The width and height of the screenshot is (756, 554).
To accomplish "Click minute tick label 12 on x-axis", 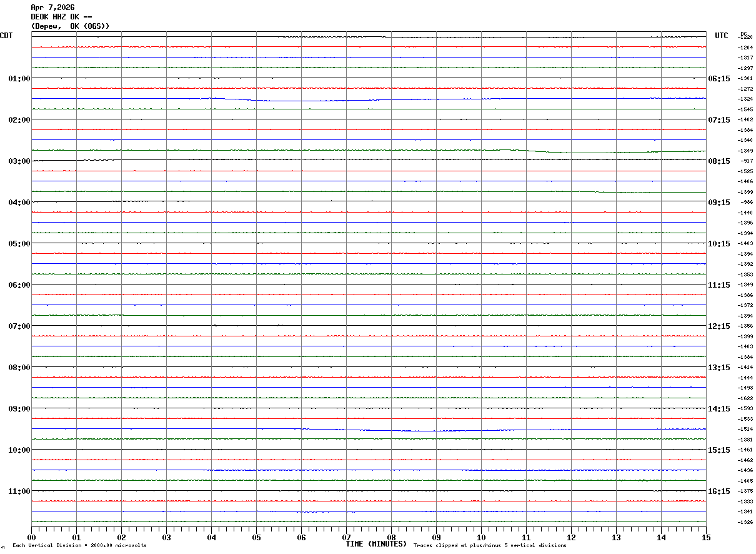I will pyautogui.click(x=572, y=537).
